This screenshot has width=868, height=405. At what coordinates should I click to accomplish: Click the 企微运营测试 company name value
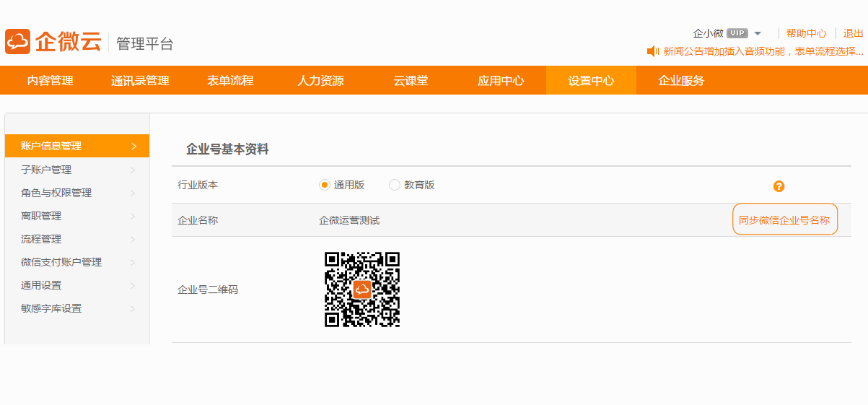(x=349, y=220)
